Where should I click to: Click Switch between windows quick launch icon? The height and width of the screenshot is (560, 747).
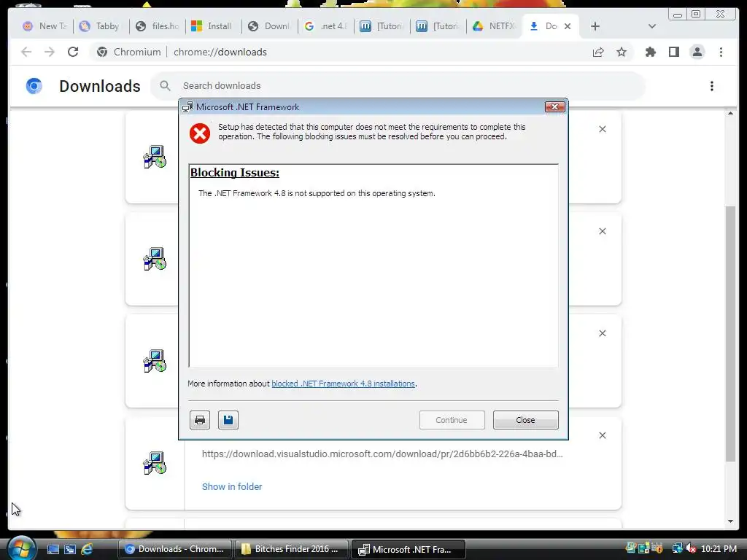point(69,549)
